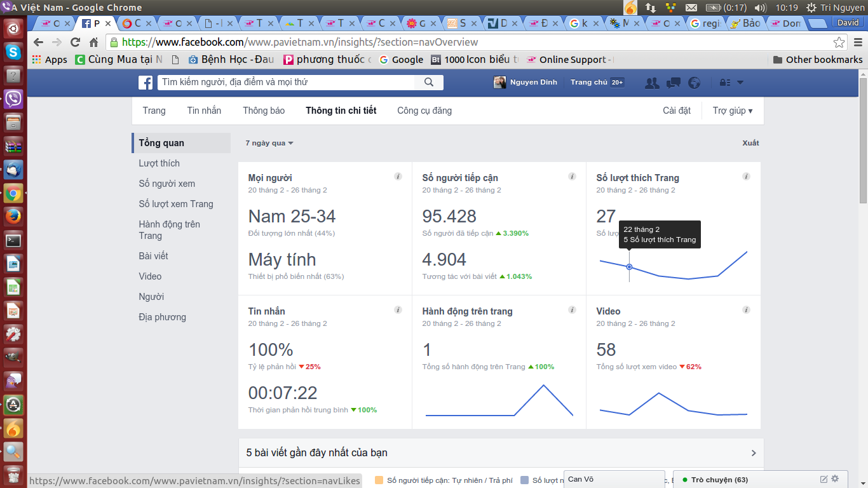Click the Facebook logo icon
Screen dimensions: 868x488
[146, 83]
